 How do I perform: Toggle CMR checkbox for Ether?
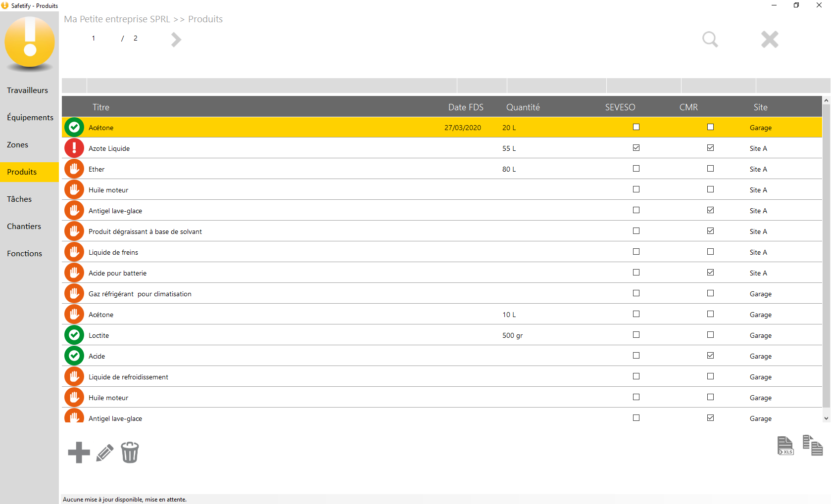(x=710, y=169)
